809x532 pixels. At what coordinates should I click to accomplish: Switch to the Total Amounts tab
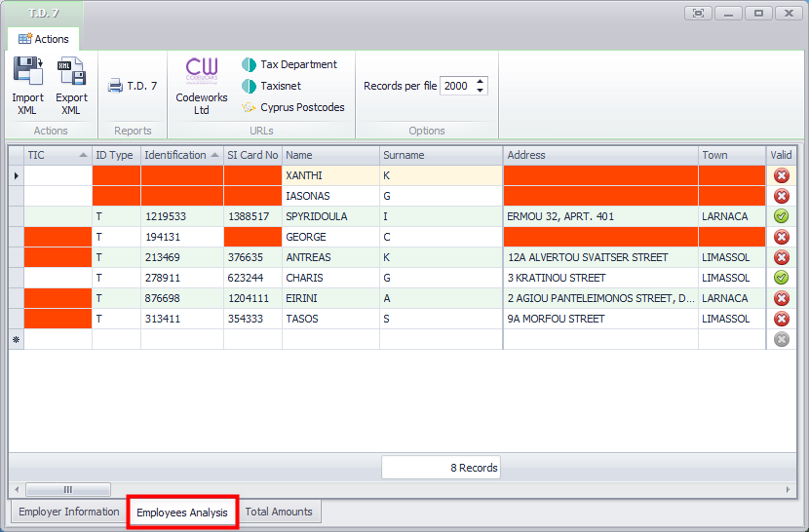279,512
